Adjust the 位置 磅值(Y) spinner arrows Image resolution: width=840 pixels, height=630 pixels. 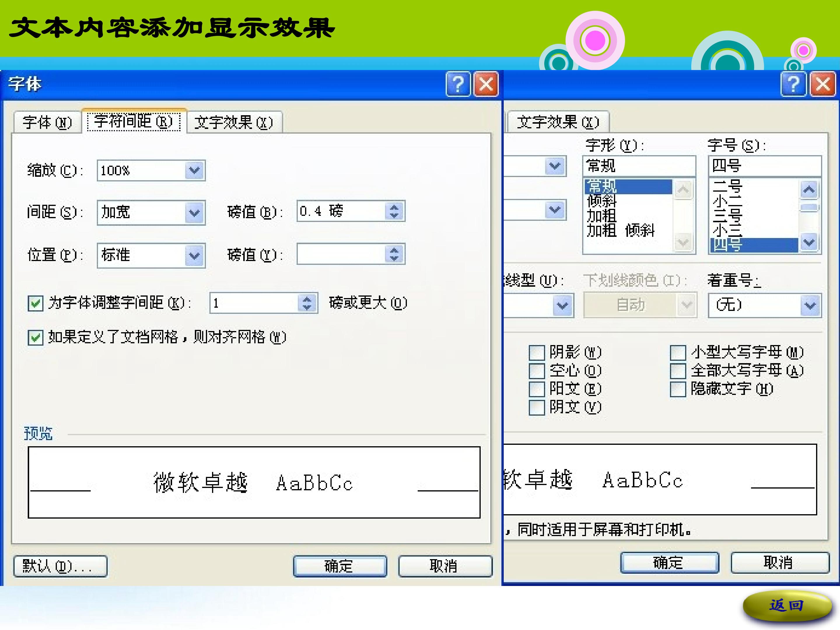(394, 254)
